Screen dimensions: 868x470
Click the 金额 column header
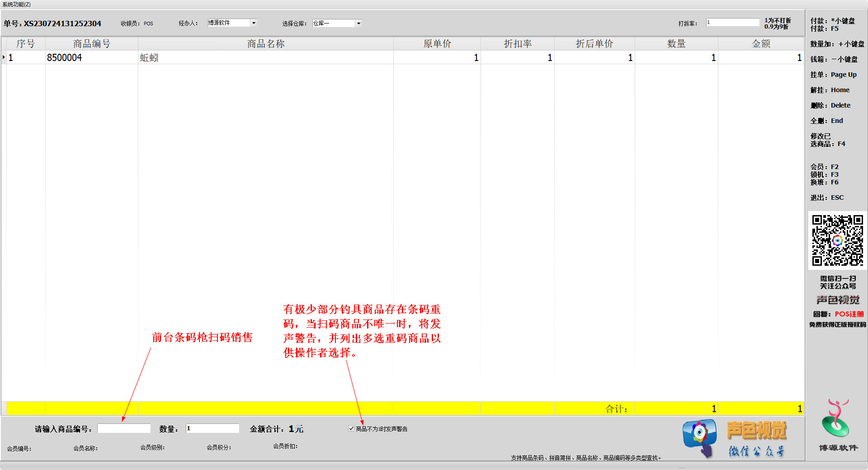point(761,44)
